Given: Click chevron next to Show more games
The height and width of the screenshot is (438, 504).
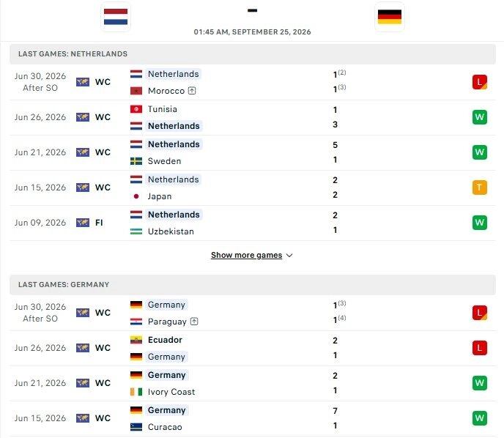Looking at the screenshot, I should click(289, 256).
